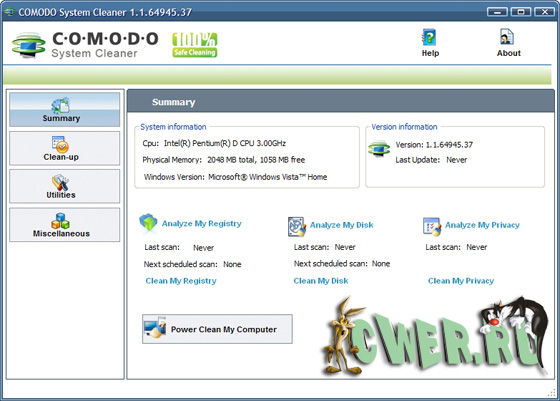Image resolution: width=560 pixels, height=401 pixels.
Task: Click the Clean My Registry link
Action: [x=181, y=281]
